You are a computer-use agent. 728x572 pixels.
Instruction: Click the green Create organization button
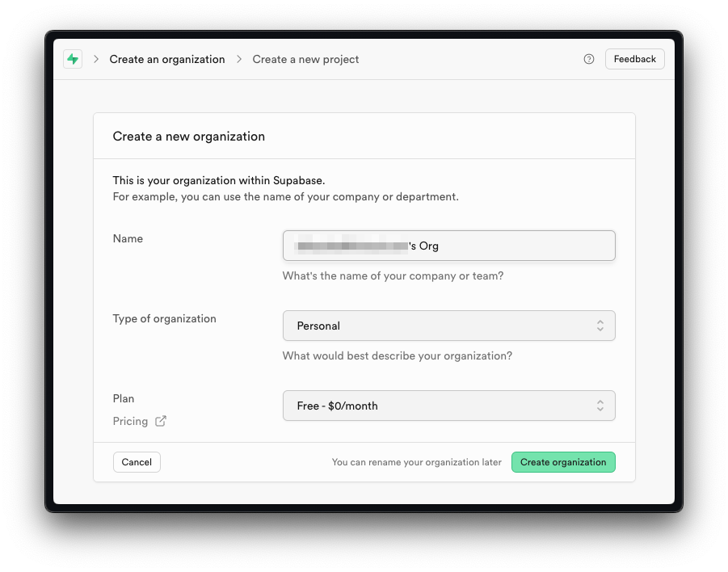coord(563,462)
